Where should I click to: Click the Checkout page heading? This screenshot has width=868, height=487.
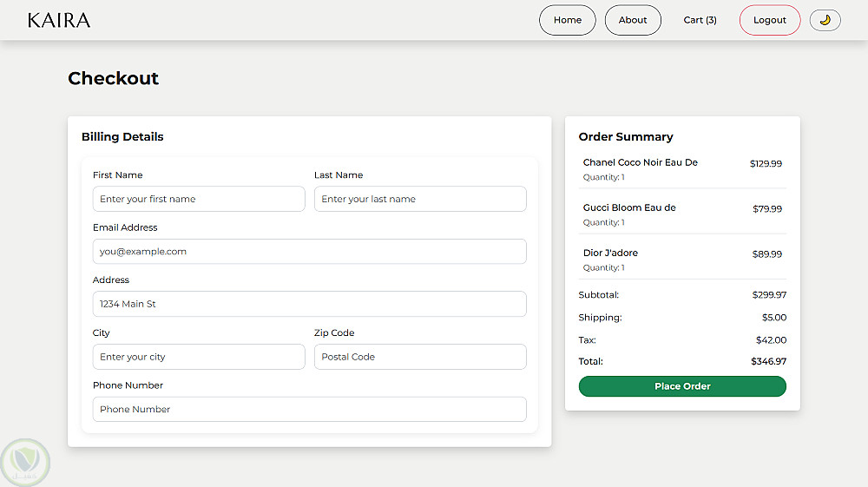click(114, 78)
